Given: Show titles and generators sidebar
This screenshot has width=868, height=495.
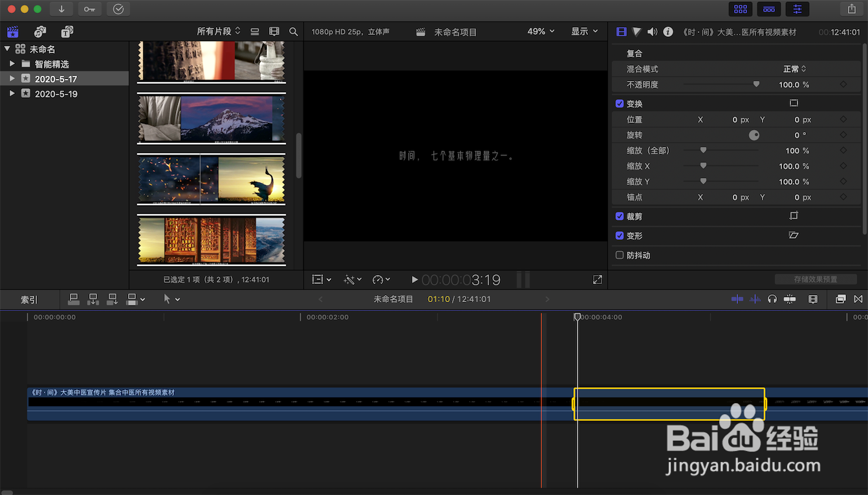Looking at the screenshot, I should pyautogui.click(x=67, y=32).
